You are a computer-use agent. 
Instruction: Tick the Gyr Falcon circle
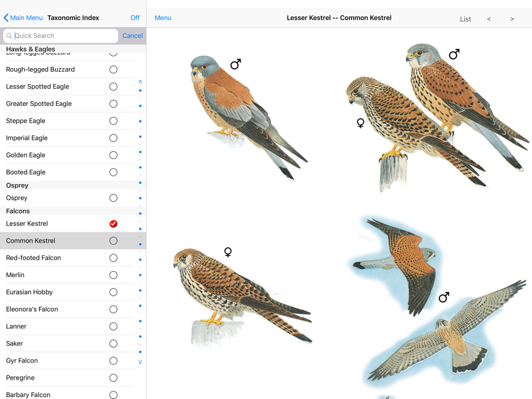click(113, 361)
